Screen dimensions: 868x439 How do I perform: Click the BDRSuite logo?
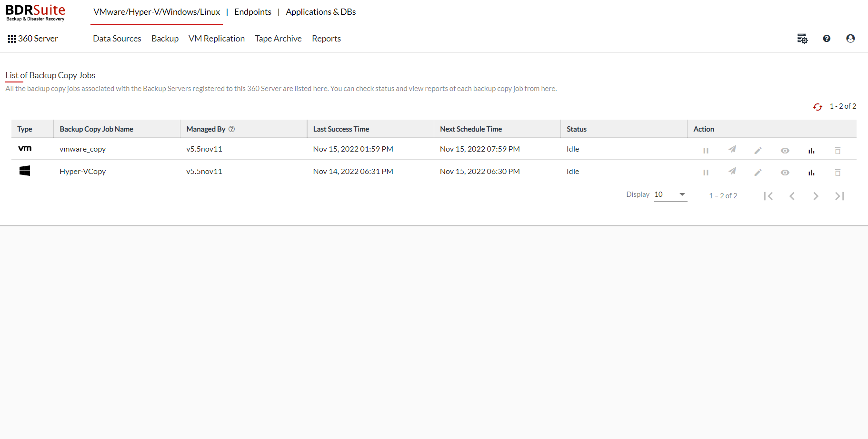click(x=35, y=12)
